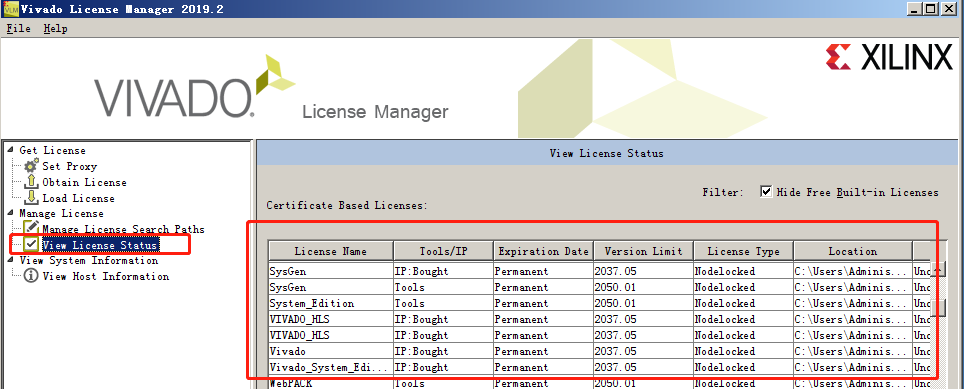Open the File menu
This screenshot has width=964, height=389.
click(18, 29)
